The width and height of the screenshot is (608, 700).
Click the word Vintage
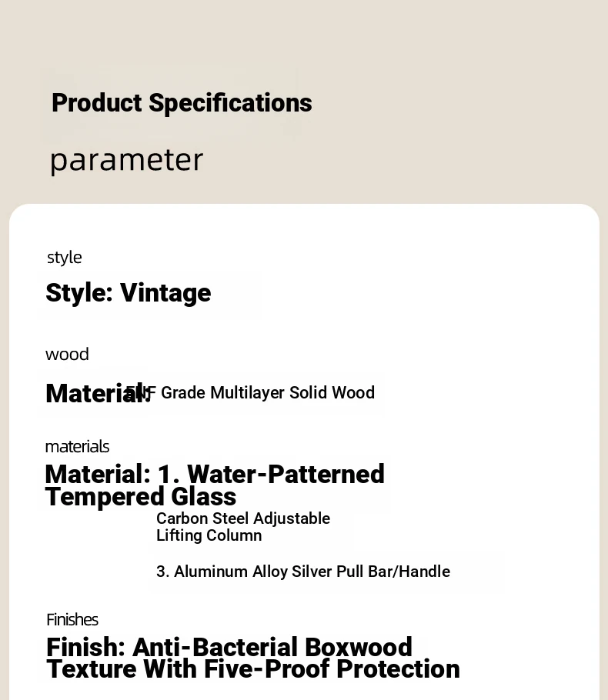pyautogui.click(x=165, y=293)
